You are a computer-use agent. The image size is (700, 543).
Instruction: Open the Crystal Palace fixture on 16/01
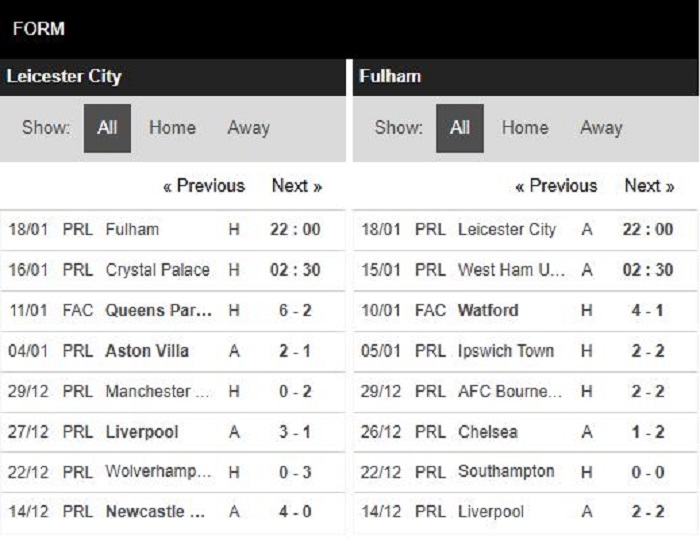point(173,270)
